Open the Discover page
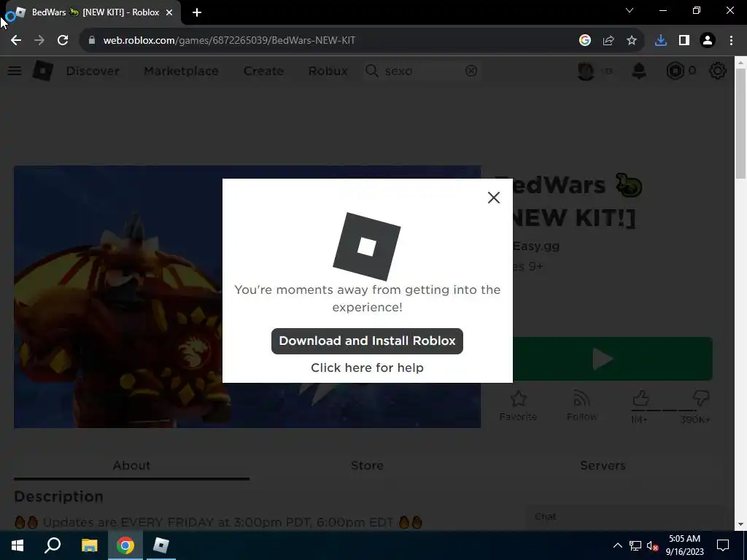The width and height of the screenshot is (747, 560). [x=93, y=71]
